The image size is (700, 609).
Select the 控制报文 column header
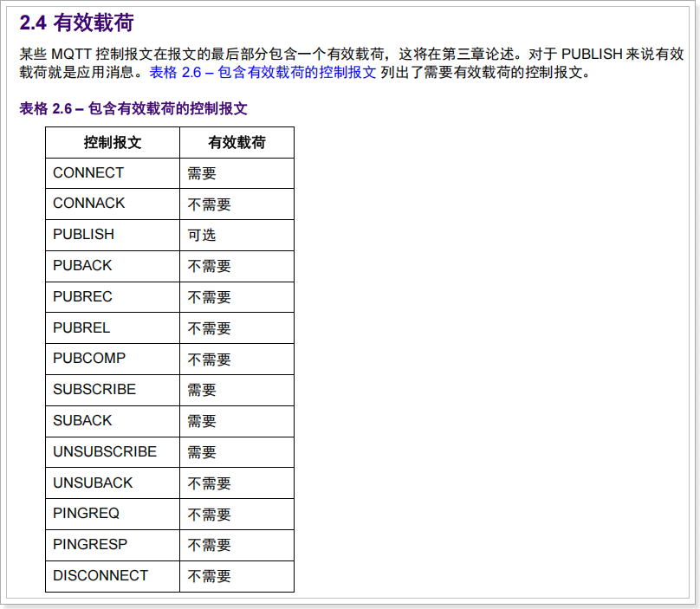113,142
